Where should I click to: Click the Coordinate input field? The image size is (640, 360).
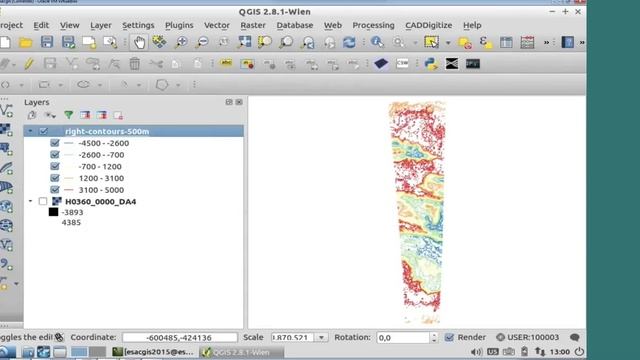180,338
